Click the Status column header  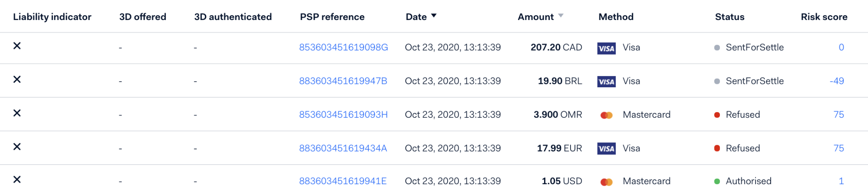pyautogui.click(x=729, y=17)
